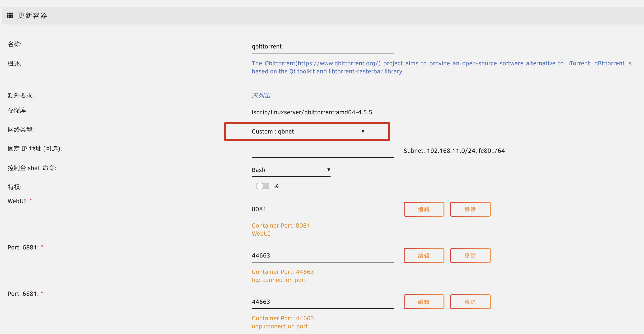Click 移除 button for WebUI port 8081
This screenshot has width=644, height=334.
tap(470, 209)
